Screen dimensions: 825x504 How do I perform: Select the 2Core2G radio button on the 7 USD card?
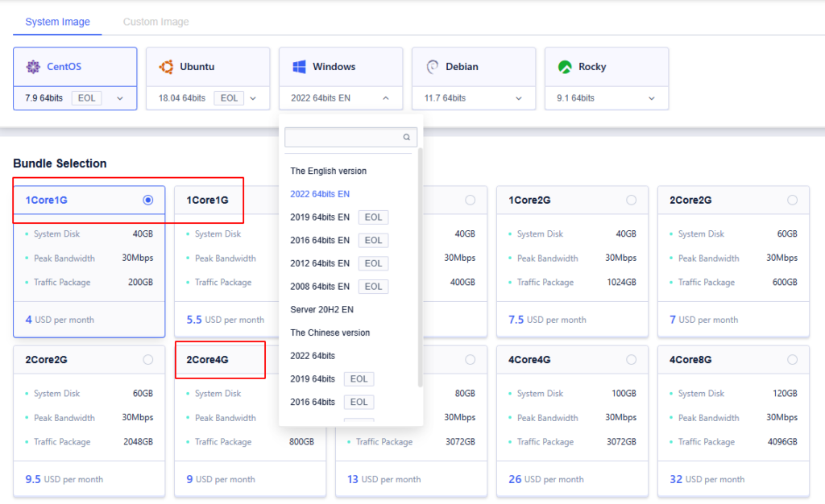(x=792, y=200)
